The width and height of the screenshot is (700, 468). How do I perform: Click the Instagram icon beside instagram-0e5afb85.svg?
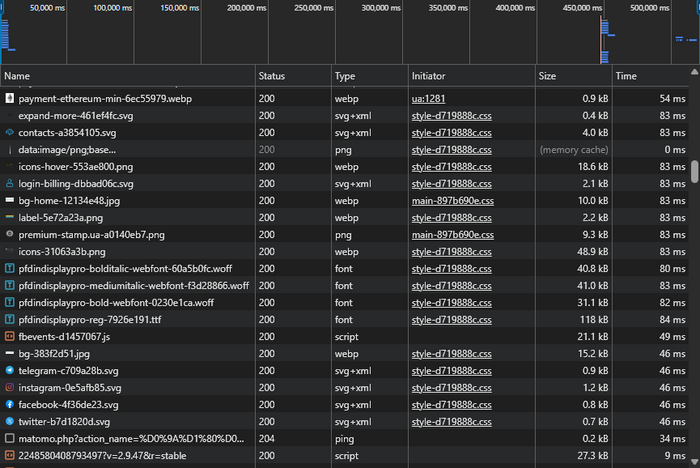tap(9, 388)
